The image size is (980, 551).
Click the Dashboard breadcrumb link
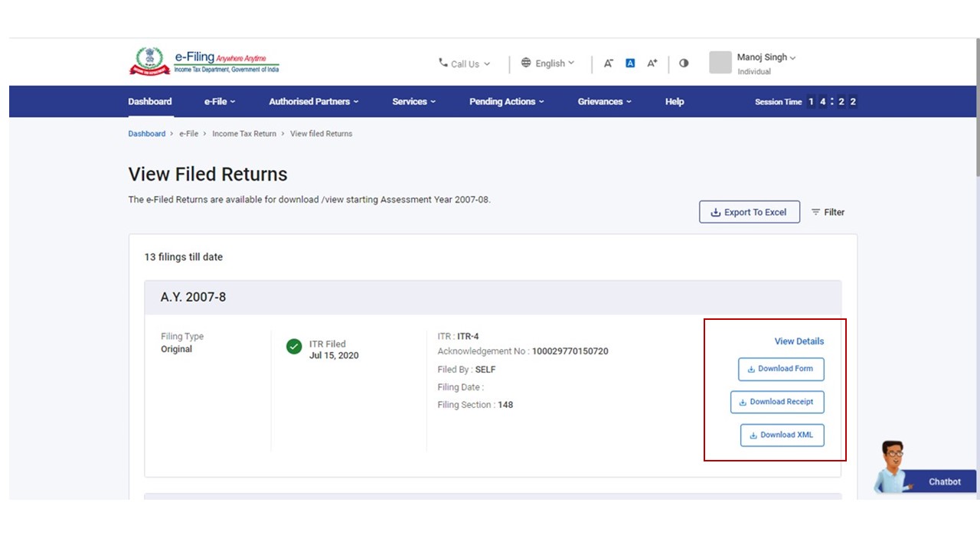click(x=146, y=134)
